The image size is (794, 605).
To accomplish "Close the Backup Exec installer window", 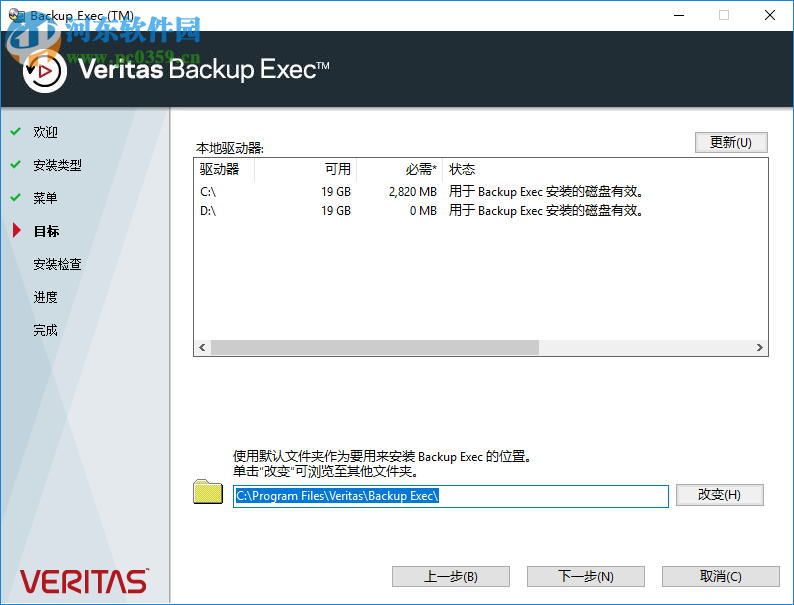I will point(770,15).
